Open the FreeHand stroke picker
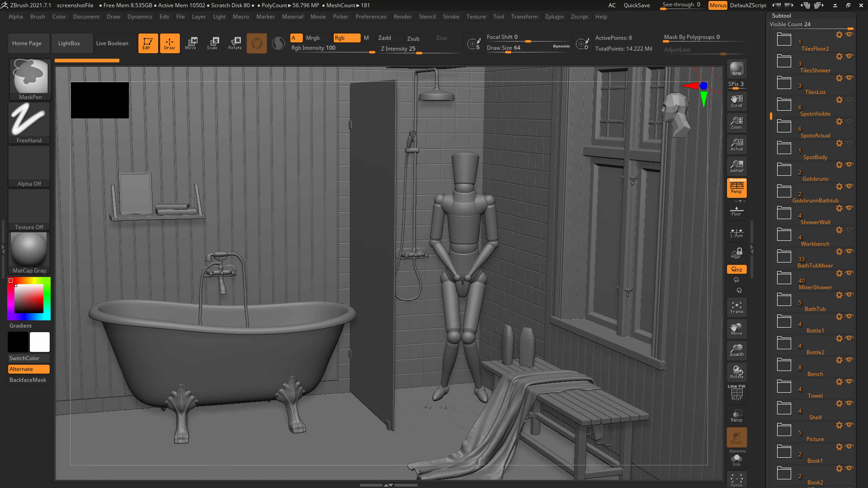 (x=29, y=123)
